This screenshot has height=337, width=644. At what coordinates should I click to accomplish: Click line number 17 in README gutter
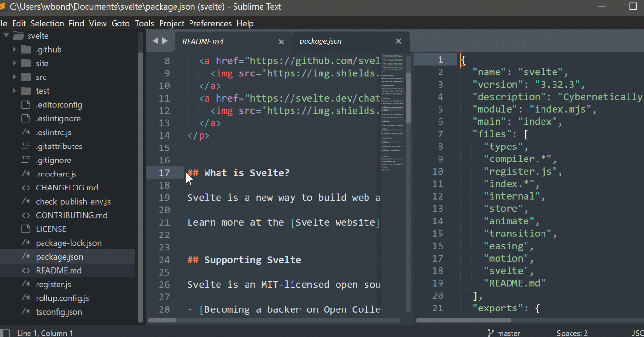point(164,173)
